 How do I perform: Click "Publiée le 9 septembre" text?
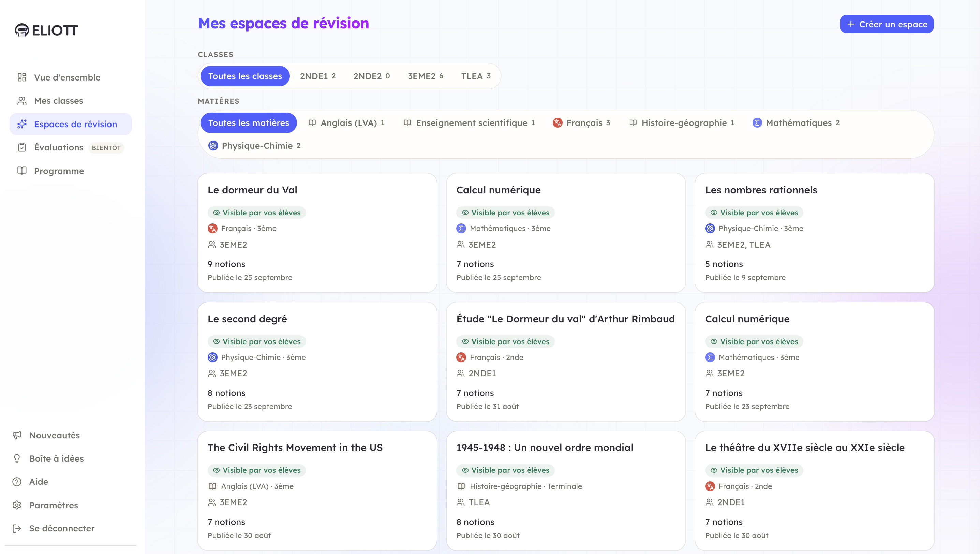pyautogui.click(x=745, y=277)
